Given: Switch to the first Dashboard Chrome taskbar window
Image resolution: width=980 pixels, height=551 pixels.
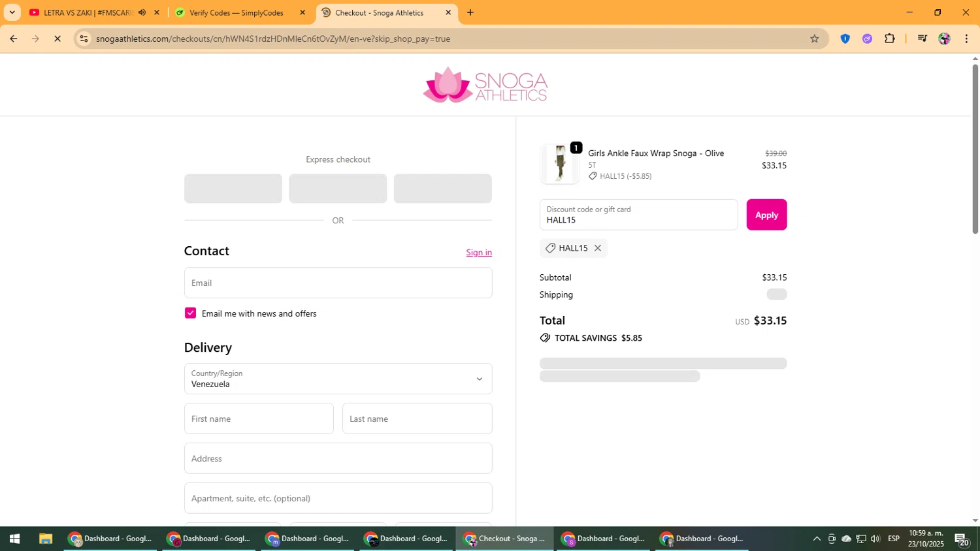Looking at the screenshot, I should (110, 539).
